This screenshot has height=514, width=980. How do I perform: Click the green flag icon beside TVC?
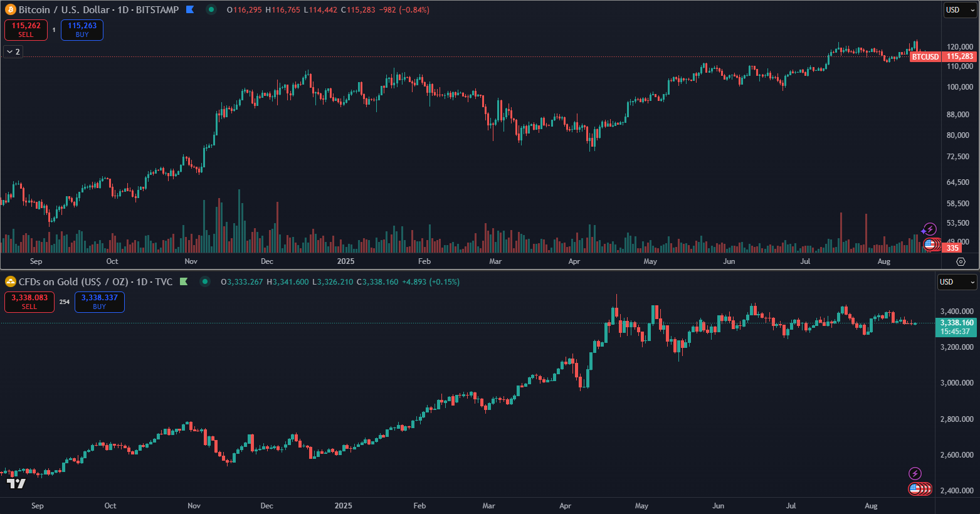(184, 282)
